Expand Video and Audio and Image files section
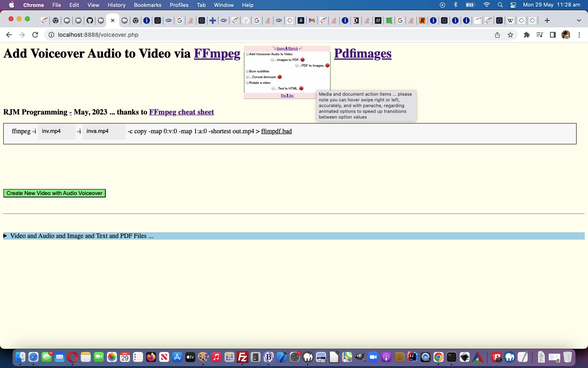The height and width of the screenshot is (368, 588). [x=294, y=236]
